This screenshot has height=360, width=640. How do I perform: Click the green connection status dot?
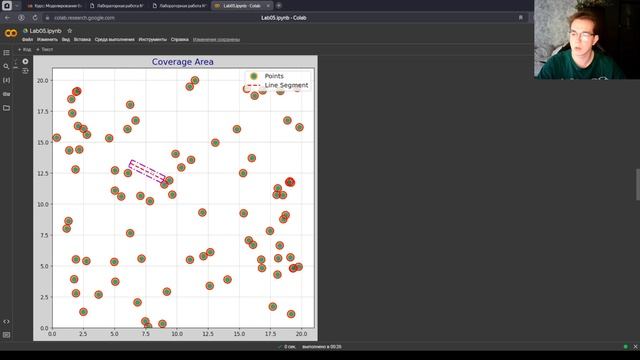625,347
